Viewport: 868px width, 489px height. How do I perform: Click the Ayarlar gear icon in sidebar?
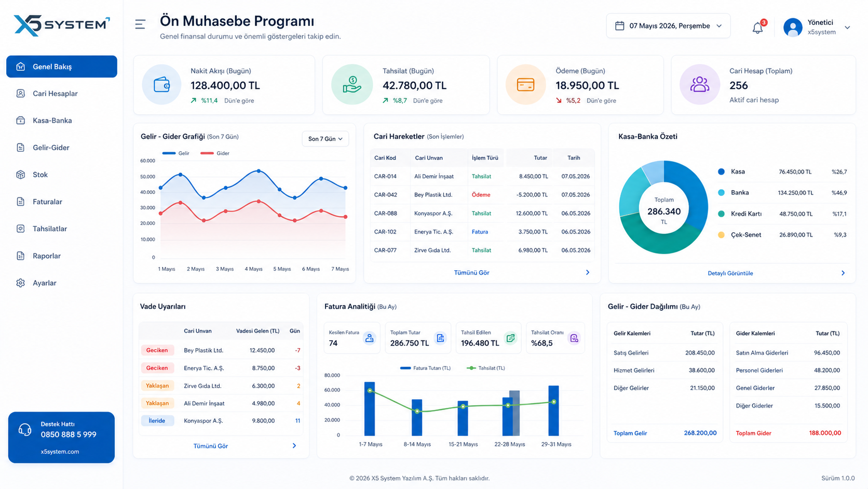click(20, 283)
